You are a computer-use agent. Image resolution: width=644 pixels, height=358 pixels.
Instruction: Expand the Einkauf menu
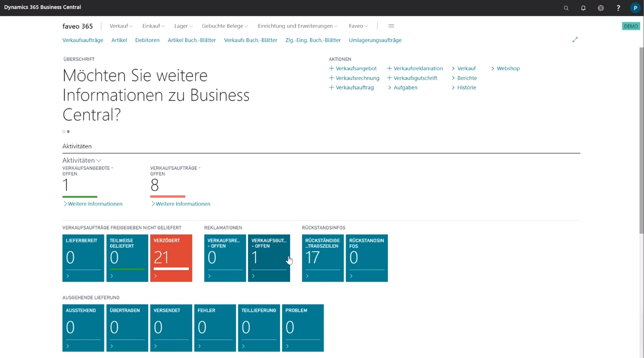(x=154, y=26)
